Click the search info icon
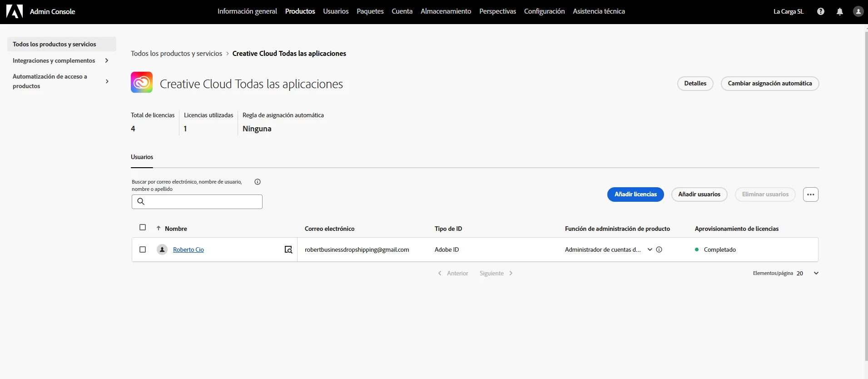The image size is (868, 379). [x=258, y=182]
